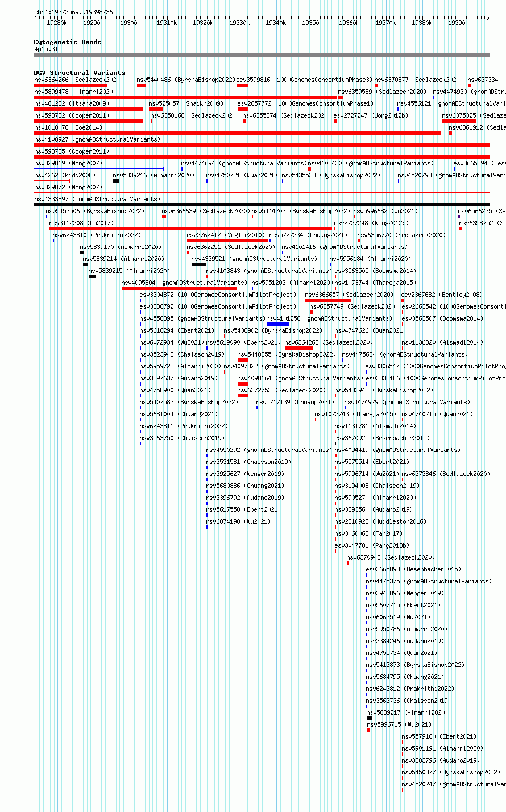Click the 19350k ruler label
The image size is (506, 812).
pyautogui.click(x=313, y=23)
